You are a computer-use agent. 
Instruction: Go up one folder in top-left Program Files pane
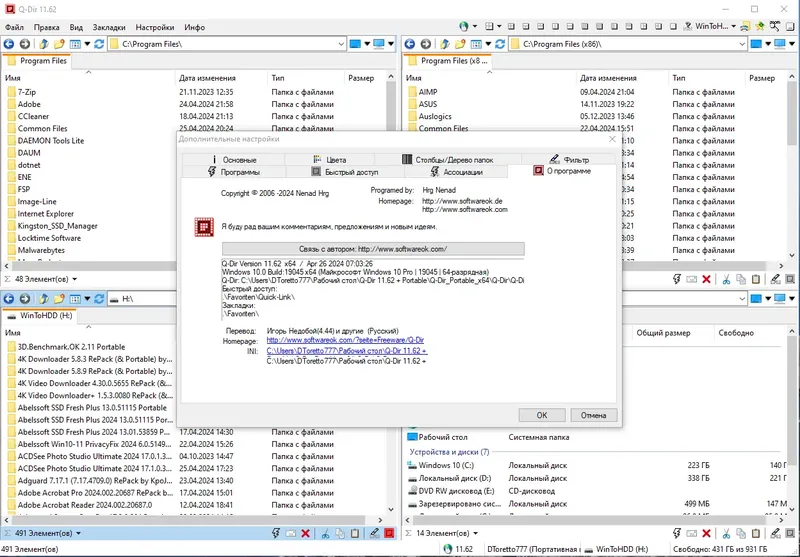[x=44, y=44]
